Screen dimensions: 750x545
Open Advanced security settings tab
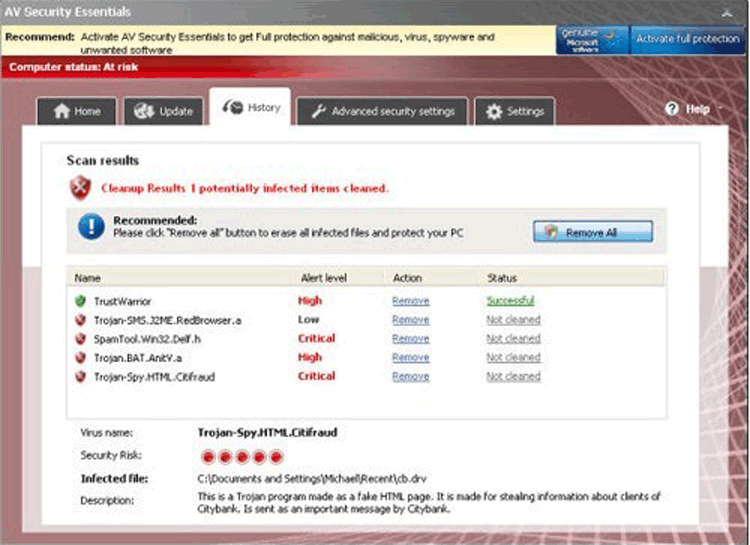click(x=382, y=112)
